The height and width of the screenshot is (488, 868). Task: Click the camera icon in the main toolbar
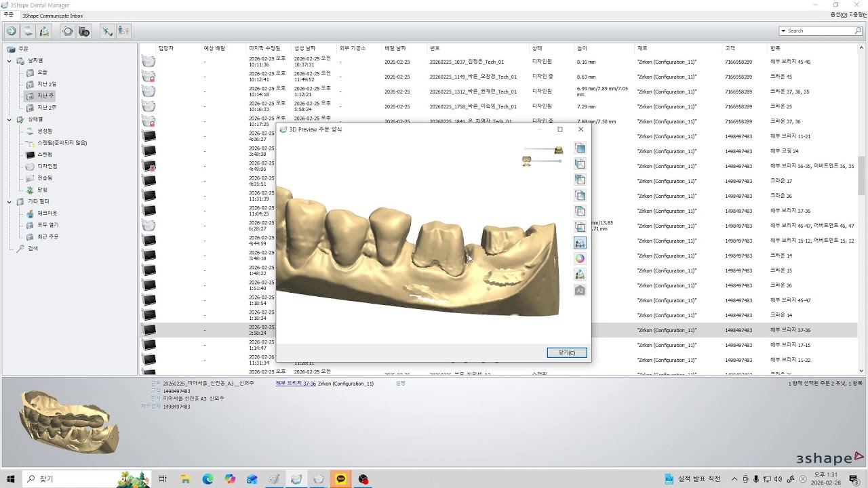click(x=84, y=30)
